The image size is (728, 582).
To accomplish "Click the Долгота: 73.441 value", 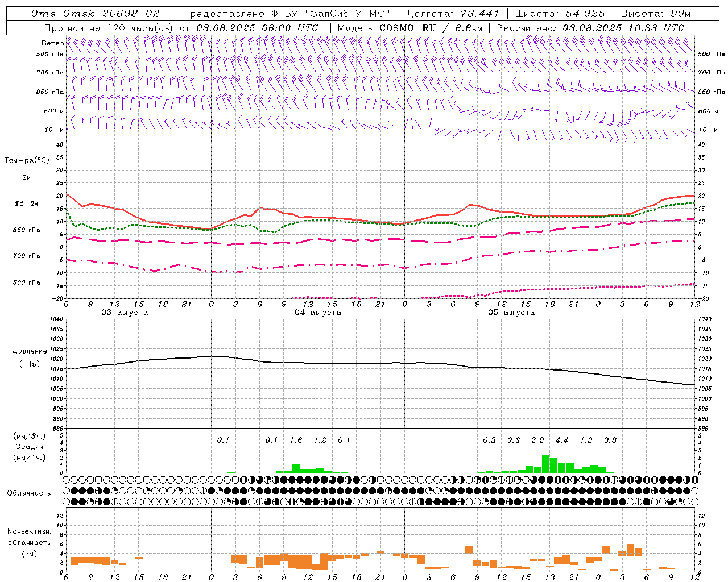I will pos(453,14).
